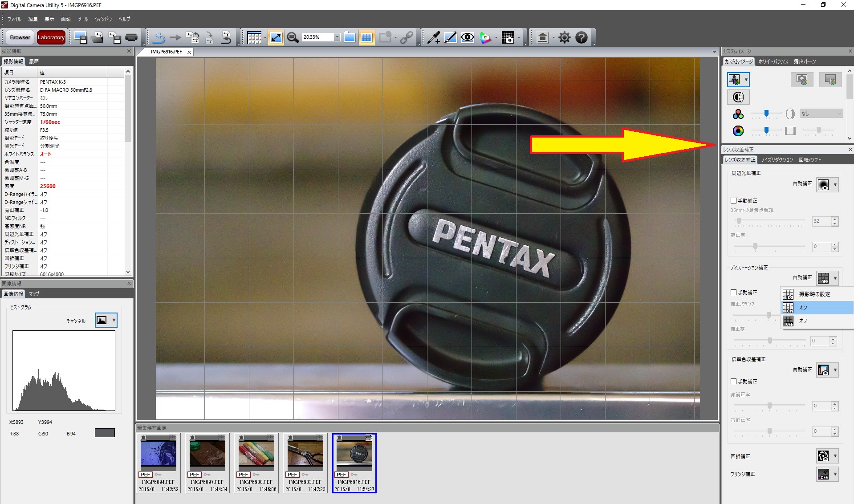
Task: Adjust the saturation slider beside RGB circles icon
Action: (x=766, y=114)
